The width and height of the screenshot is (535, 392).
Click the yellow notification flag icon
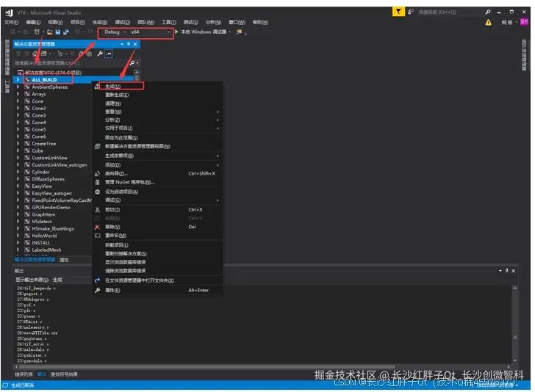click(398, 12)
